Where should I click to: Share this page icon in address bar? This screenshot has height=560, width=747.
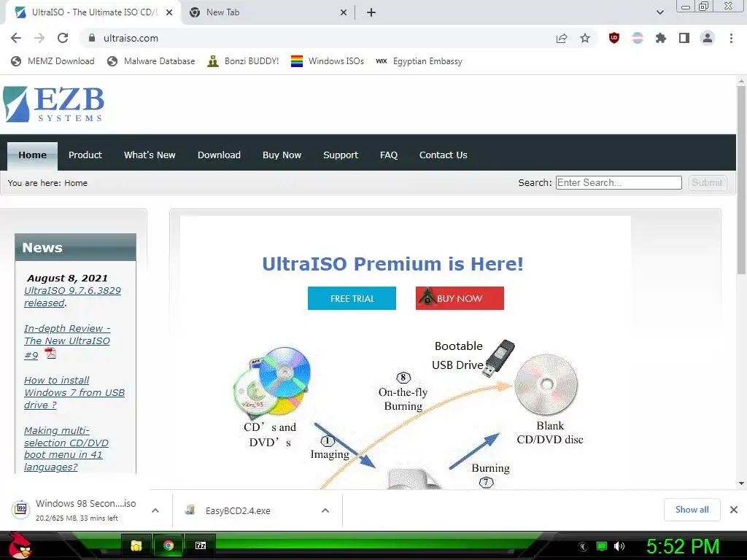point(562,38)
